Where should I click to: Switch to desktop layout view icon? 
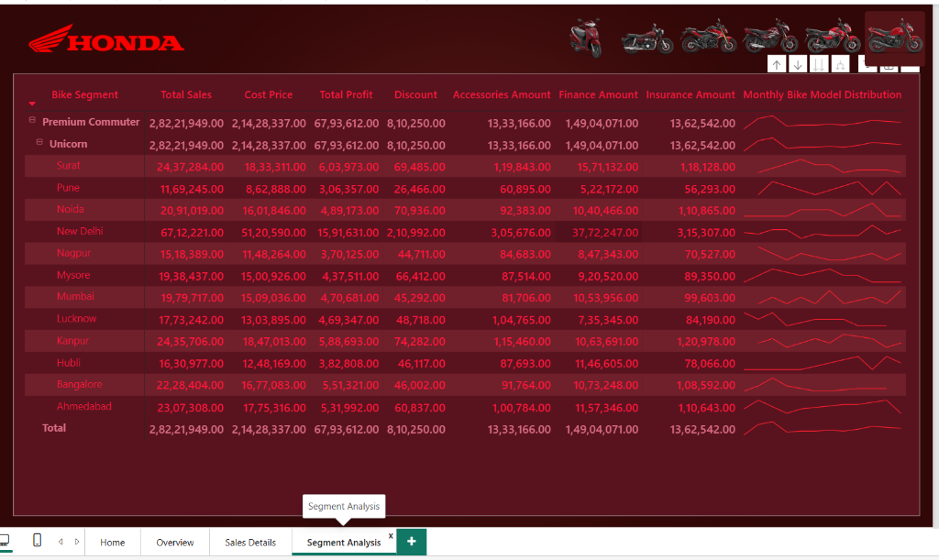[5, 541]
